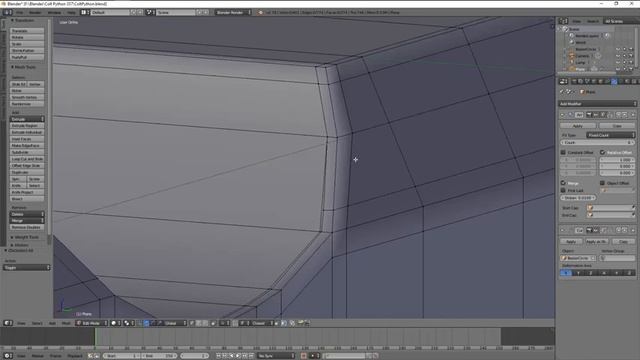Click the Curve modifier BezierCircle object field
Image resolution: width=640 pixels, height=360 pixels.
[578, 258]
